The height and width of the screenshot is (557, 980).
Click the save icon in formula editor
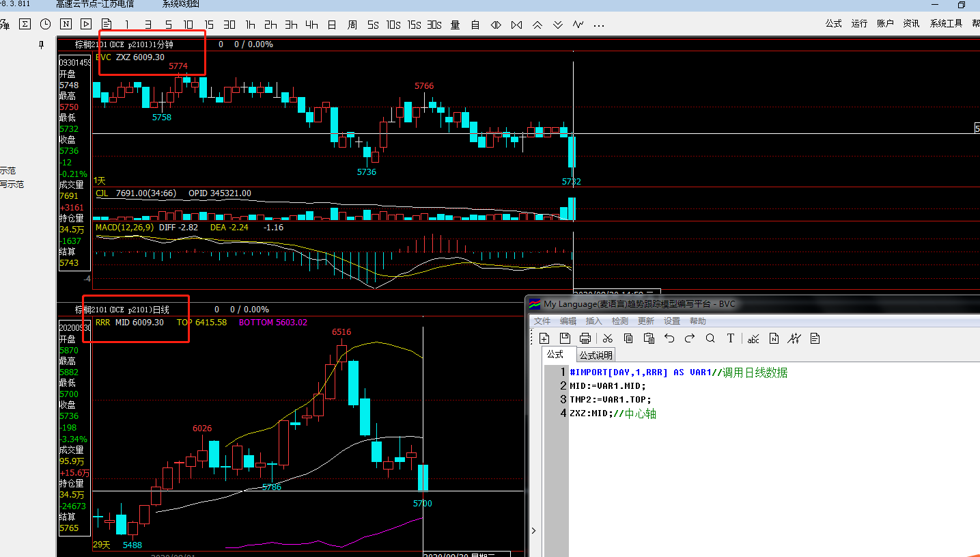click(565, 338)
